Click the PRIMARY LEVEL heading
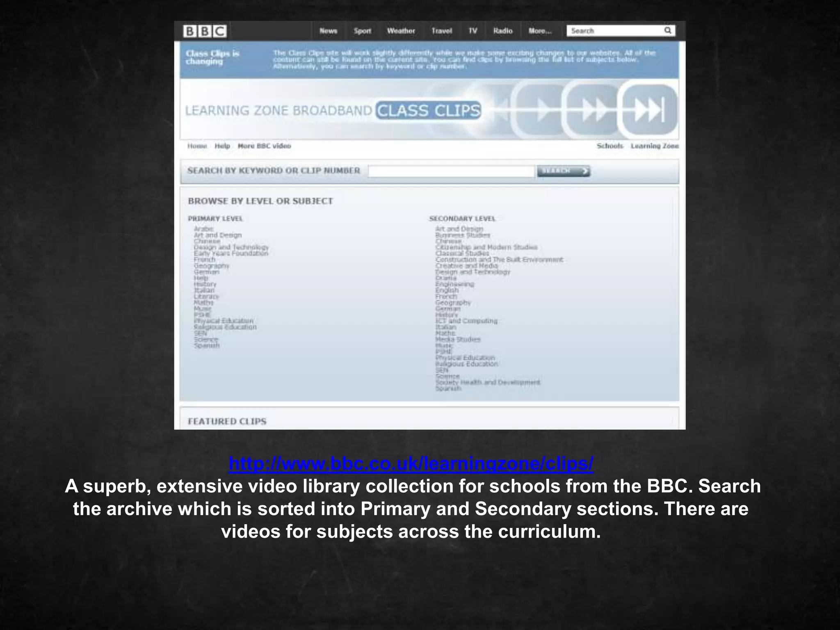The width and height of the screenshot is (840, 630). coord(215,219)
